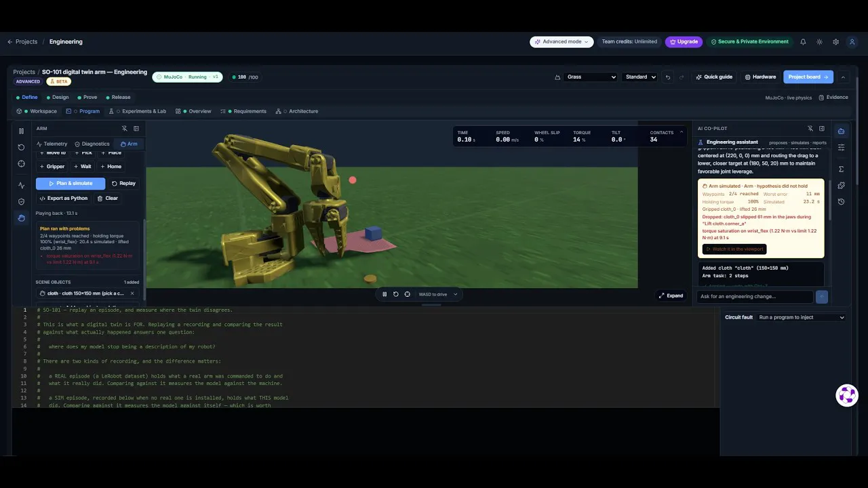Image resolution: width=868 pixels, height=488 pixels.
Task: Open the Experiments & Lab tab
Action: pyautogui.click(x=137, y=111)
